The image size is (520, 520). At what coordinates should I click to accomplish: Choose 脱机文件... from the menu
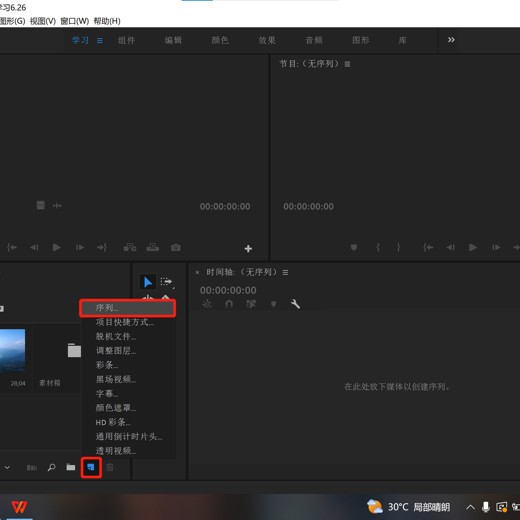click(x=129, y=336)
